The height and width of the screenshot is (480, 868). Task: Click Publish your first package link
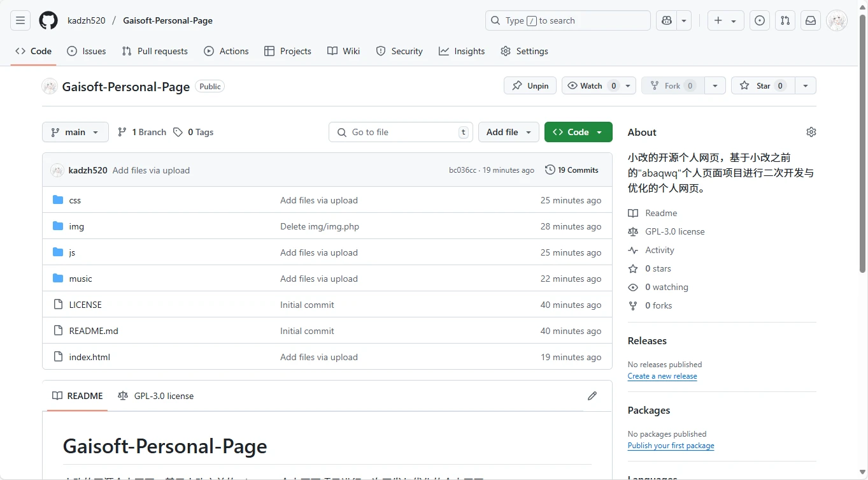(x=671, y=446)
